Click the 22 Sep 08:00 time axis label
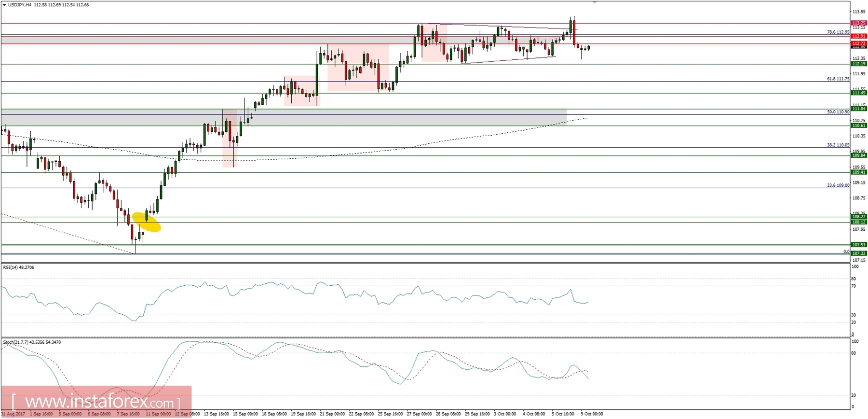 [x=361, y=414]
